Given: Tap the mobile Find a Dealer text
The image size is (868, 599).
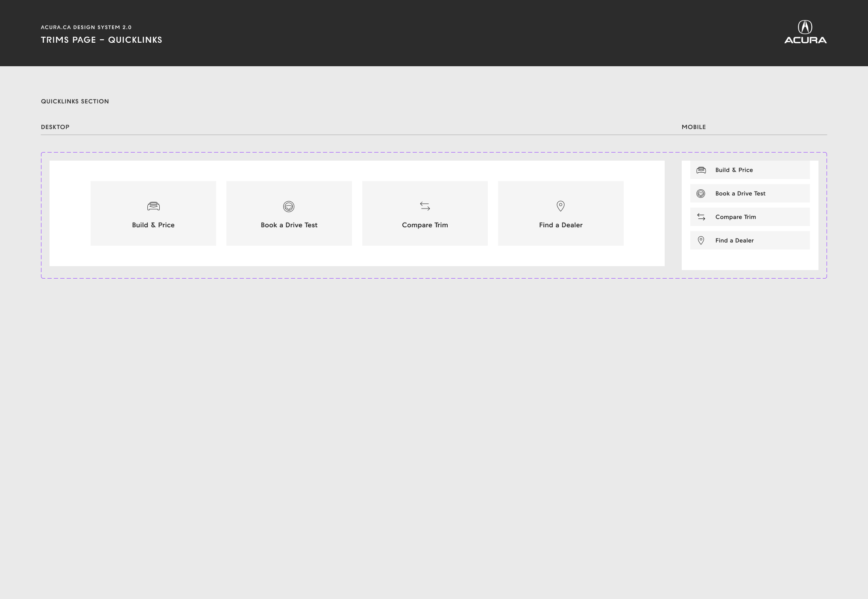Looking at the screenshot, I should click(x=735, y=241).
